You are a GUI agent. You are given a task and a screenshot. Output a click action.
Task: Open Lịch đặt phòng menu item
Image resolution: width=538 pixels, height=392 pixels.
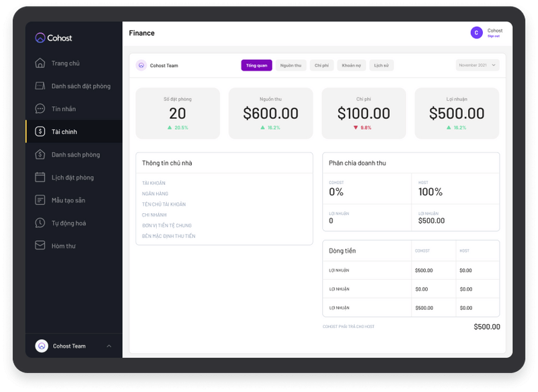[x=73, y=178]
